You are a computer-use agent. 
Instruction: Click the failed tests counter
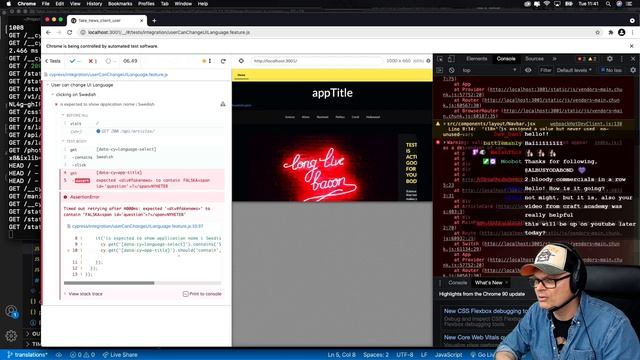coord(93,61)
